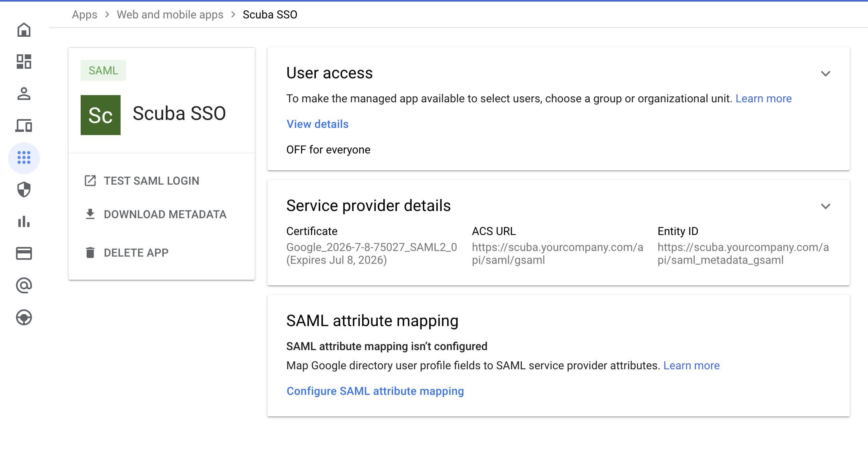Click the Service provider details heading
The width and height of the screenshot is (868, 458).
pyautogui.click(x=369, y=205)
